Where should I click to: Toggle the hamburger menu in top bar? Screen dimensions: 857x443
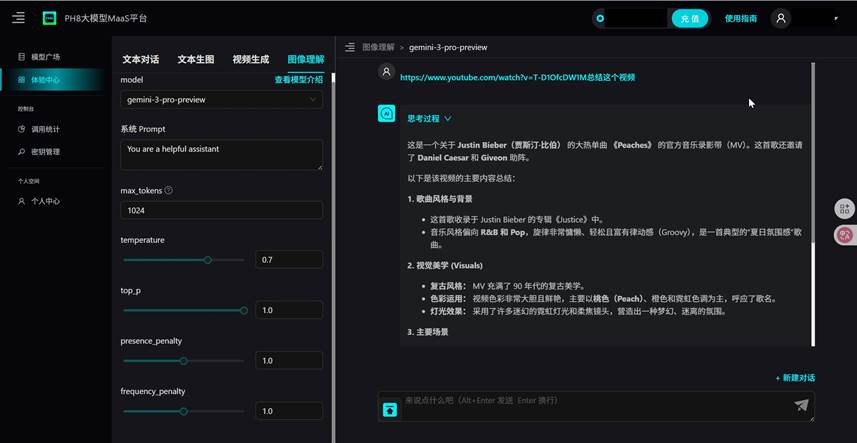(19, 18)
